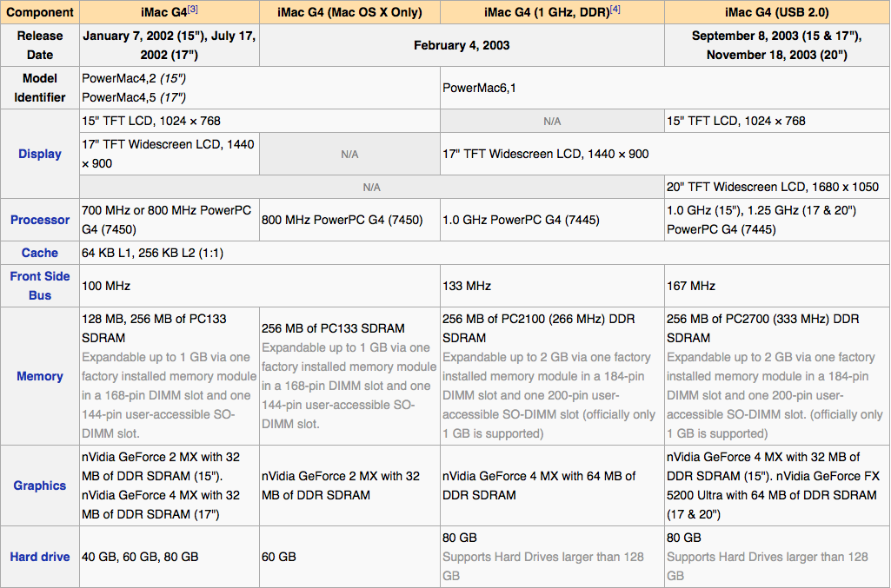Click the January 7, 2002 release date cell
The image size is (891, 588).
pyautogui.click(x=170, y=45)
